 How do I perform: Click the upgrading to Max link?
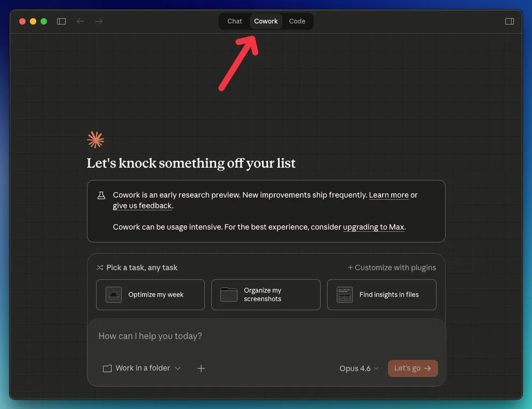[374, 227]
